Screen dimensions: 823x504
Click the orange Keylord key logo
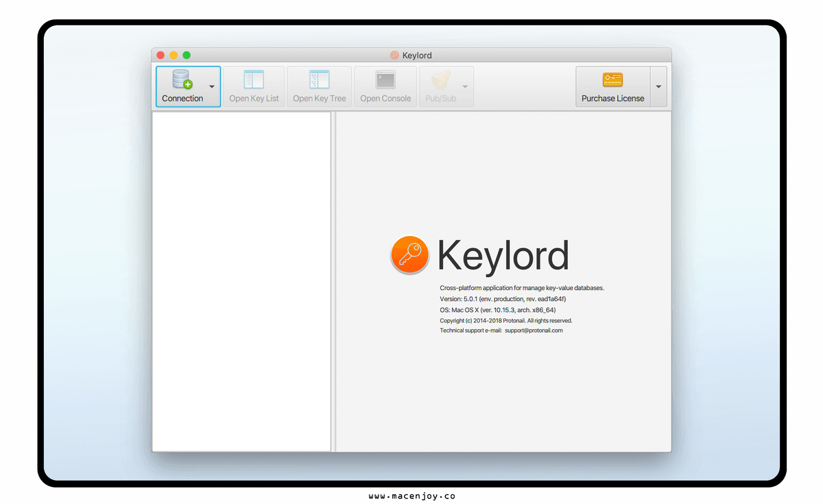[410, 255]
